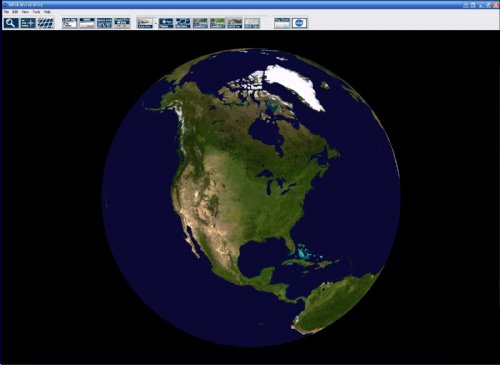The height and width of the screenshot is (365, 500).
Task: Open the place finder magnifier tool
Action: (x=11, y=23)
